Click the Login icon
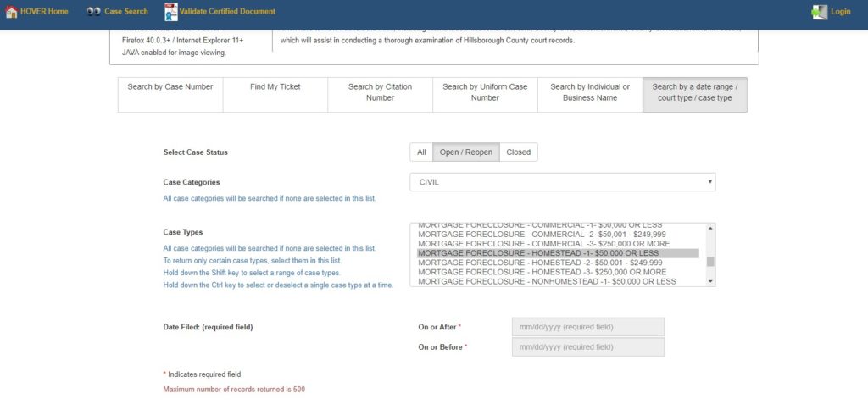The height and width of the screenshot is (404, 868). (820, 12)
